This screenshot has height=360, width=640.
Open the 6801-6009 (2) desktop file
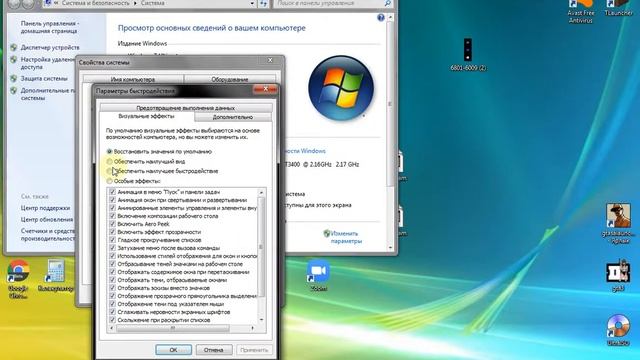coord(468,54)
